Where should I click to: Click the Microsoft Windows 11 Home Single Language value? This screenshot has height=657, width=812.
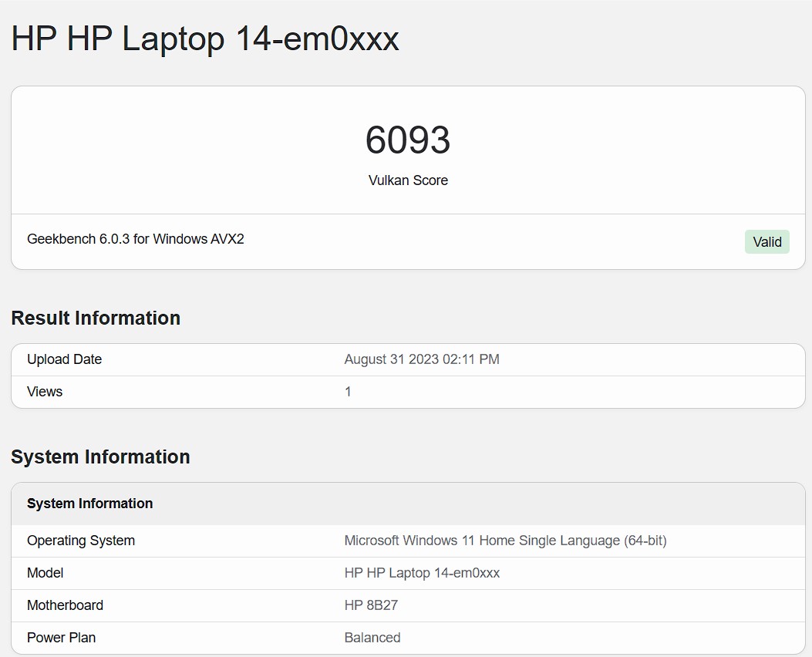point(505,541)
